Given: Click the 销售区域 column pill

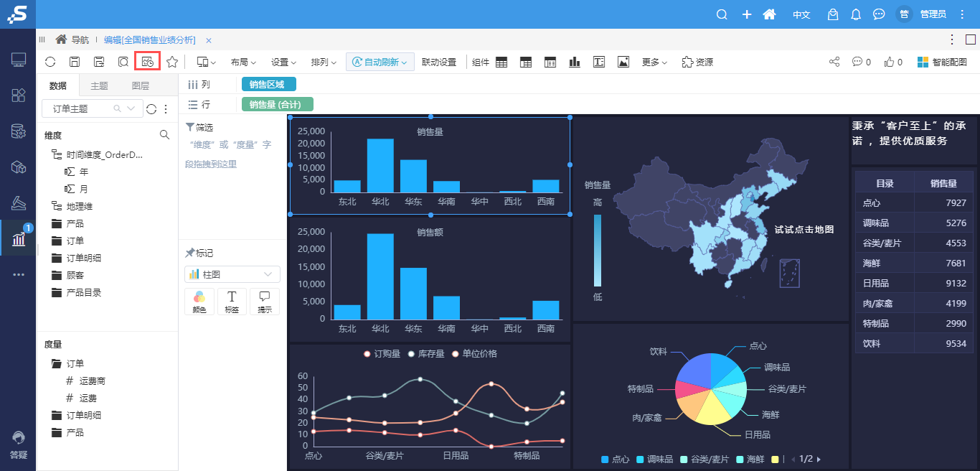Looking at the screenshot, I should coord(268,85).
